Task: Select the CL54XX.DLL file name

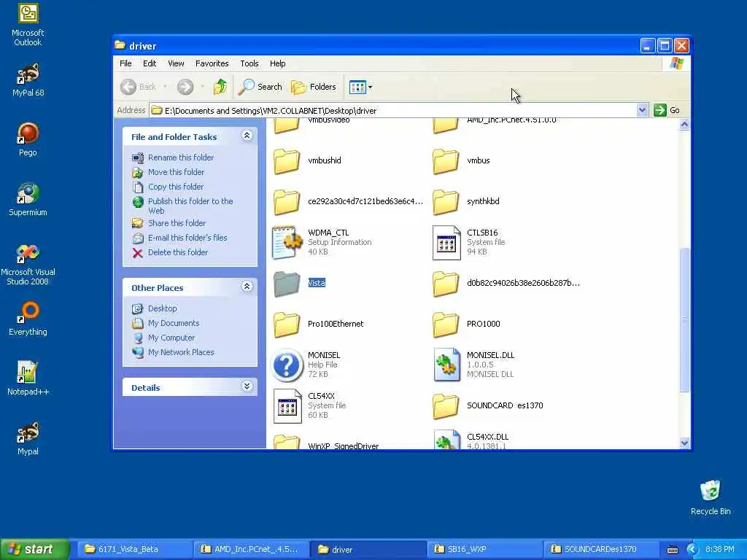Action: 487,437
